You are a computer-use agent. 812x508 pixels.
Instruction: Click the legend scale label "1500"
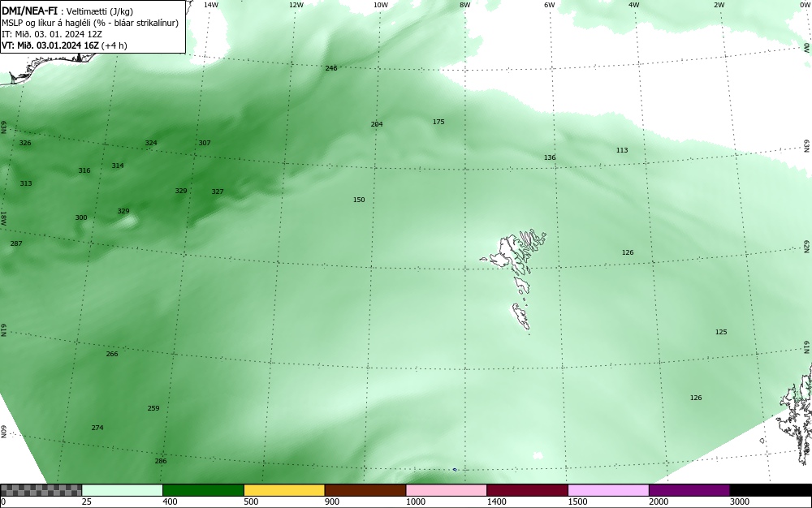[577, 502]
